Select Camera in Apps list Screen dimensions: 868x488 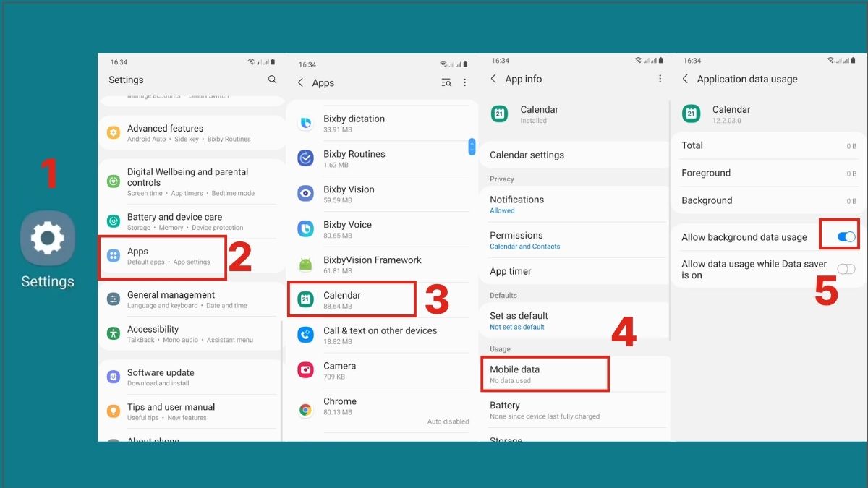382,371
